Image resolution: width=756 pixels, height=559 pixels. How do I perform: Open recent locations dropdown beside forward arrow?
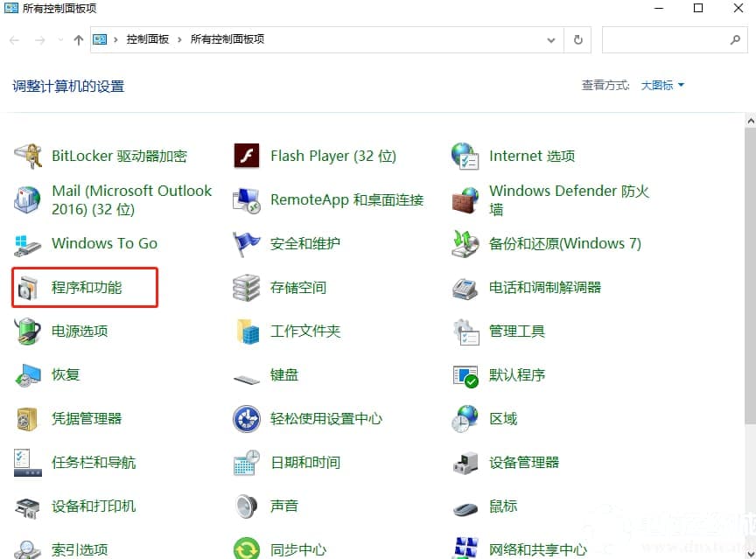point(60,40)
